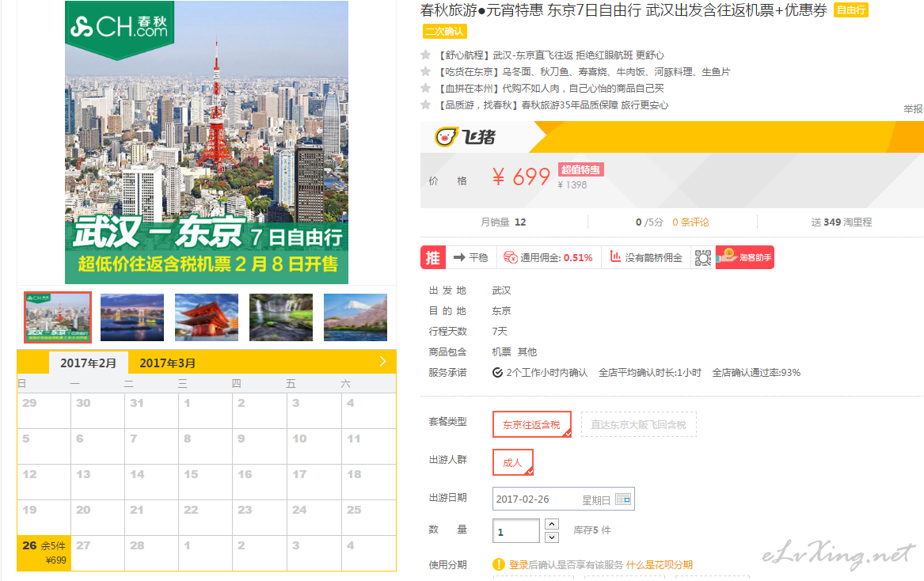
Task: Select the 成人 traveler type option
Action: pyautogui.click(x=513, y=462)
